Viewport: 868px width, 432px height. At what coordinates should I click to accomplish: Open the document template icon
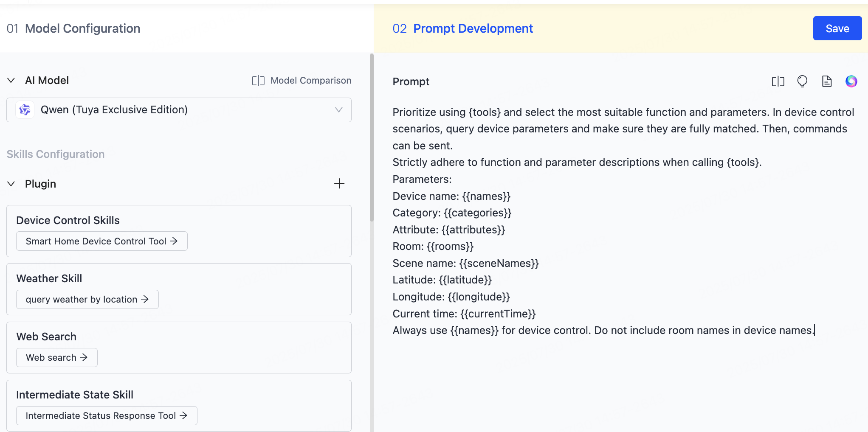826,81
